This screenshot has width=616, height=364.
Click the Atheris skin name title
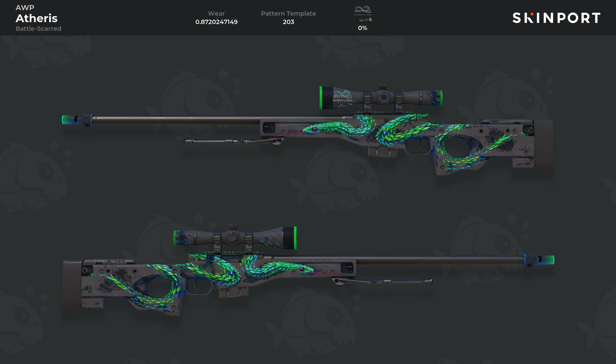37,18
